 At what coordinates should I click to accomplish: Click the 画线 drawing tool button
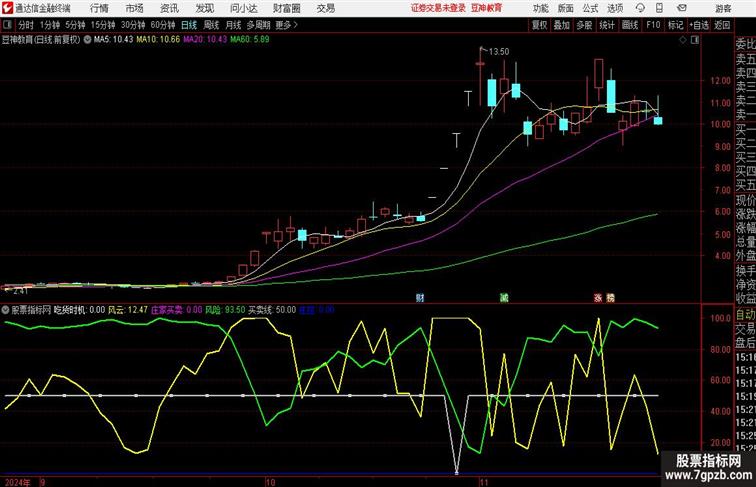coord(630,25)
